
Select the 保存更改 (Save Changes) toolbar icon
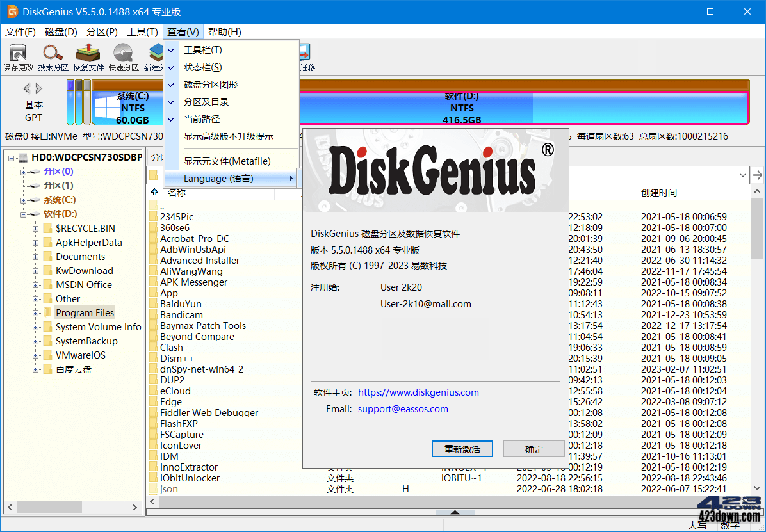[18, 52]
